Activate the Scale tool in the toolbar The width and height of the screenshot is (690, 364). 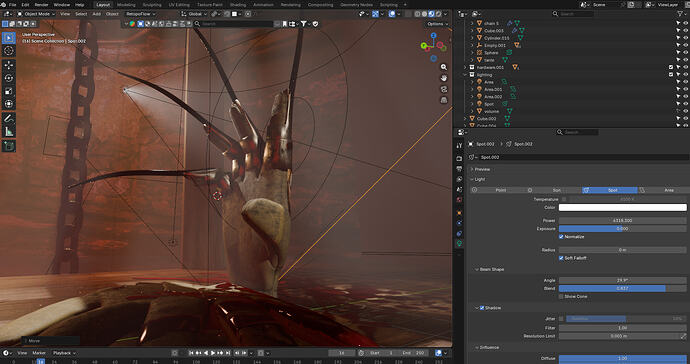8,91
